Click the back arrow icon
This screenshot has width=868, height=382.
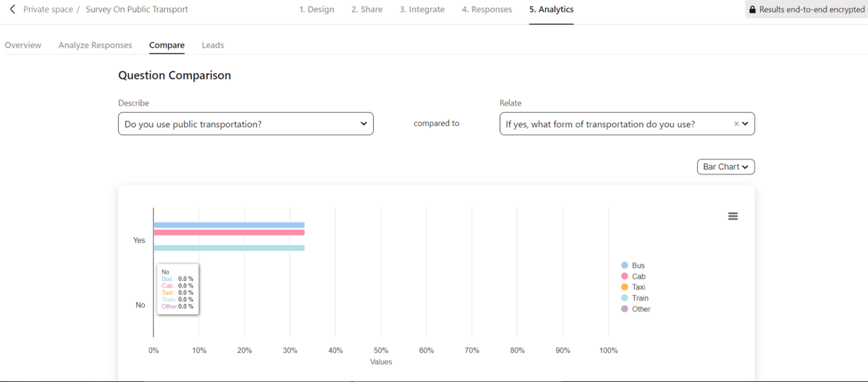click(x=13, y=10)
